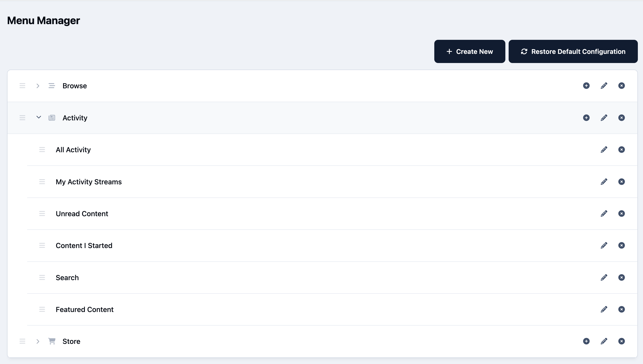The image size is (643, 364).
Task: Delete the Search sub-item
Action: tap(621, 278)
